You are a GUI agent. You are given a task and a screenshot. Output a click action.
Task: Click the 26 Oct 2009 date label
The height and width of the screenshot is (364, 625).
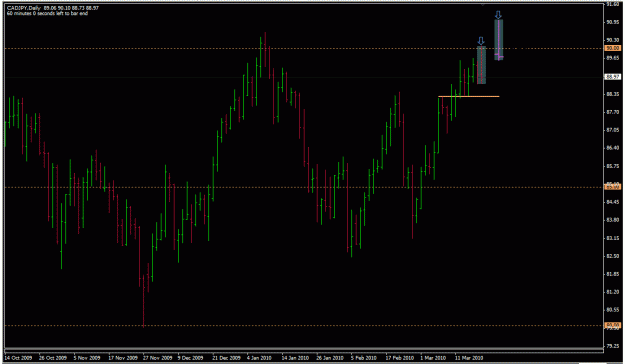tap(52, 358)
